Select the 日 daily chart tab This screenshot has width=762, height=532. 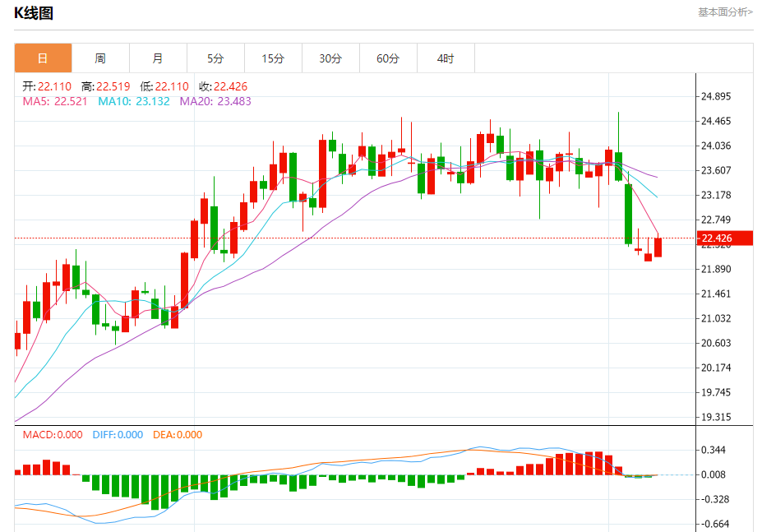[x=44, y=58]
